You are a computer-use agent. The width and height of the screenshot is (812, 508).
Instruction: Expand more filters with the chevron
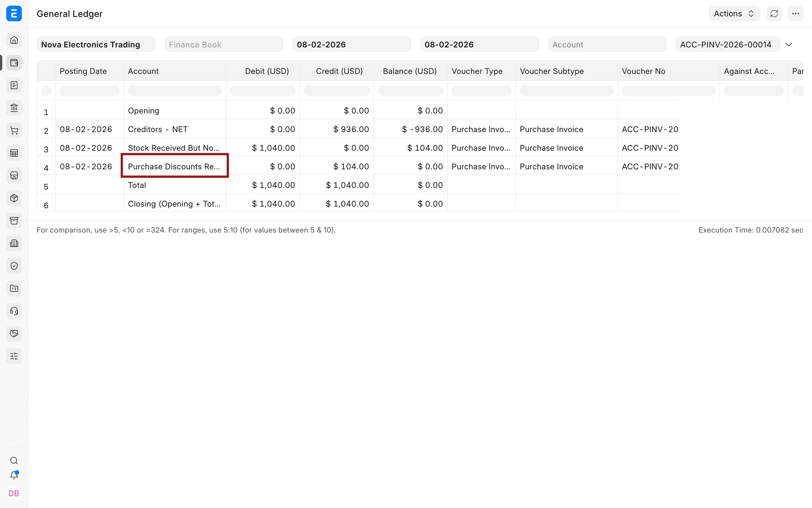789,44
